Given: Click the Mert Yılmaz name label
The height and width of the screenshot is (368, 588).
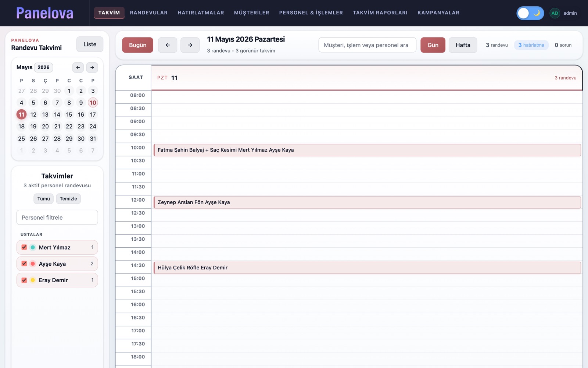Looking at the screenshot, I should coord(54,247).
